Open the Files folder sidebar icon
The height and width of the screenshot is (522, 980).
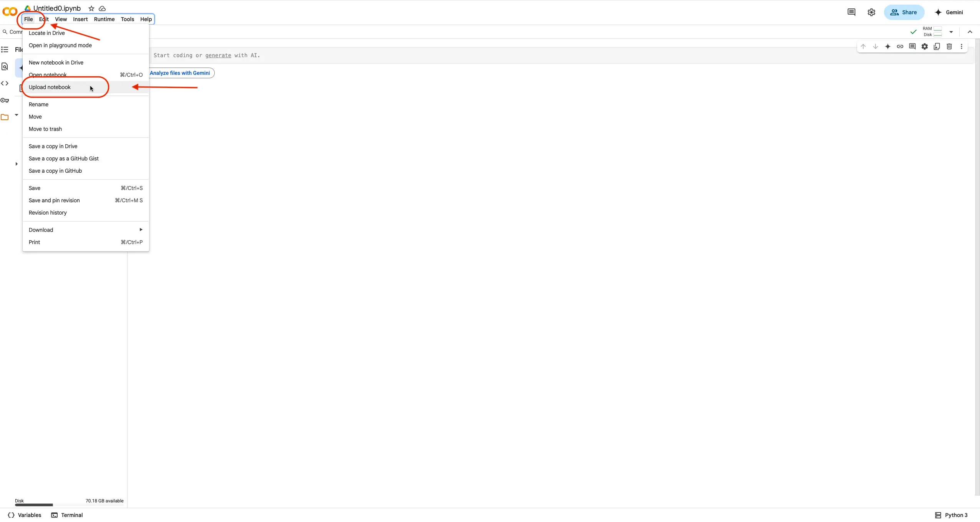tap(5, 117)
